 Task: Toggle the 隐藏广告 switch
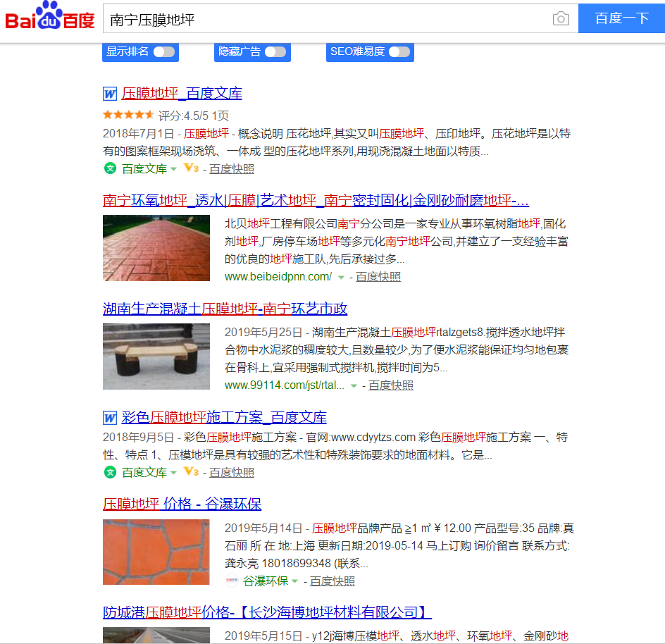click(x=275, y=51)
